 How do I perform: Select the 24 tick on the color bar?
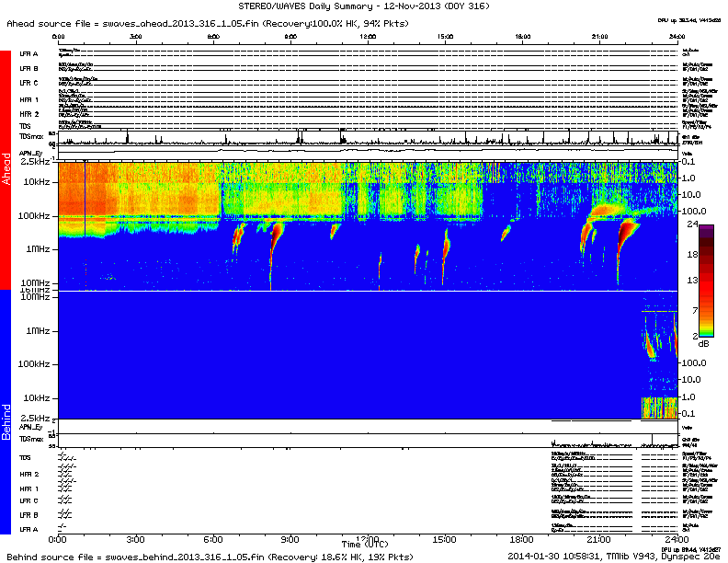pos(692,224)
